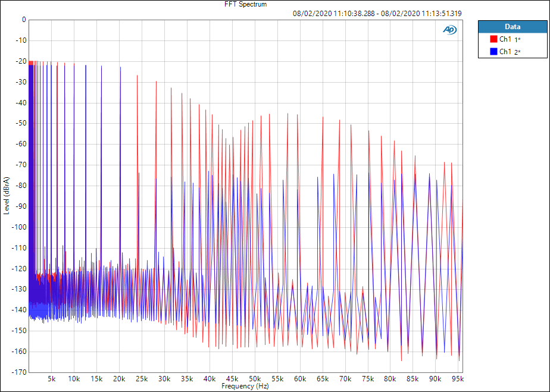Click the FFT Spectrum graph title
Screen dimensions: 550x392
[x=245, y=4]
